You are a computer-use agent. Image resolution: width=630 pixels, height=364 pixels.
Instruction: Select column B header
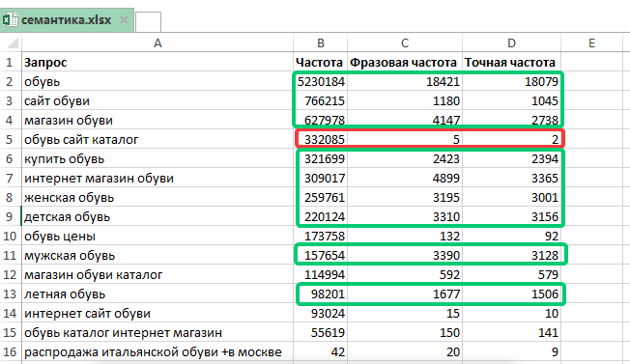click(320, 42)
